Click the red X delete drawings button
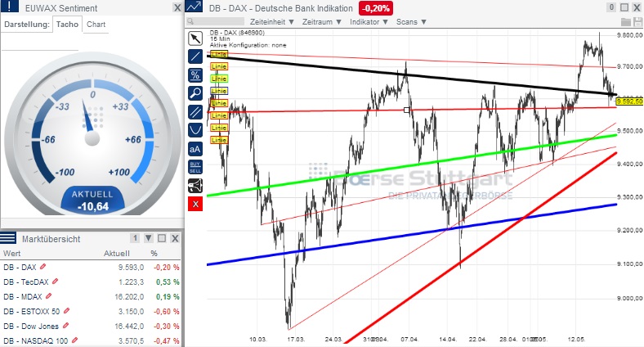 point(195,204)
